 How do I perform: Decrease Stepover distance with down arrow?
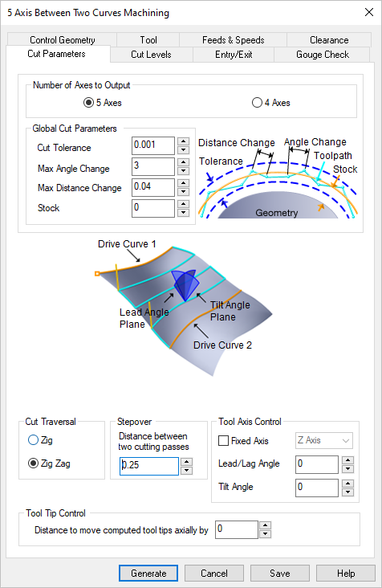(x=186, y=471)
